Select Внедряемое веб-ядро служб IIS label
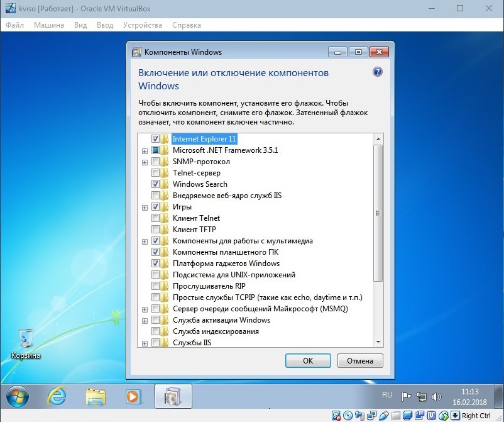The height and width of the screenshot is (422, 504). click(x=227, y=195)
